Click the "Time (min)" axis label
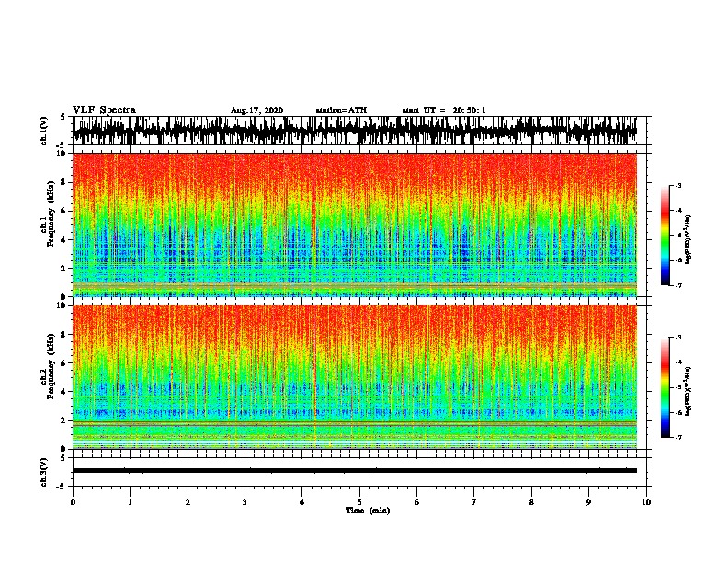The width and height of the screenshot is (728, 563). point(368,511)
